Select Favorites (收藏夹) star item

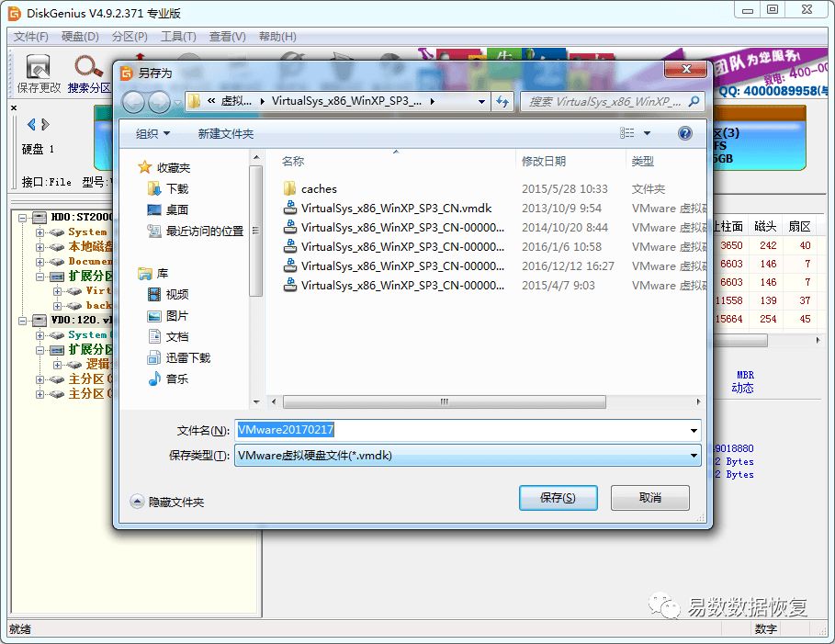pyautogui.click(x=164, y=168)
